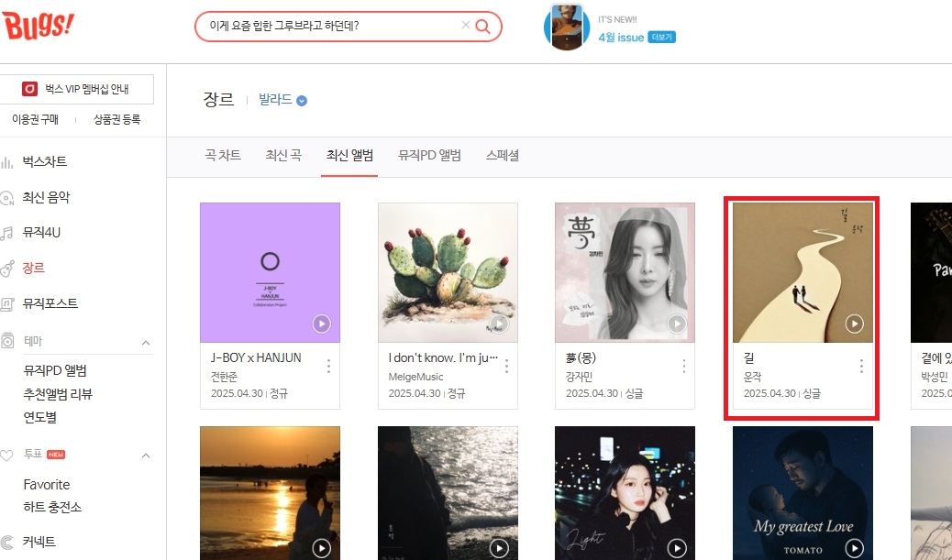Open 뮤직PD 앨범 in the 테마 section
Screen dimensions: 952x560
click(55, 370)
